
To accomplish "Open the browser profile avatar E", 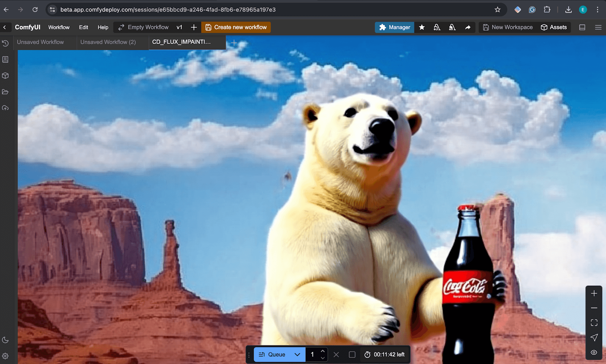I will pyautogui.click(x=583, y=9).
